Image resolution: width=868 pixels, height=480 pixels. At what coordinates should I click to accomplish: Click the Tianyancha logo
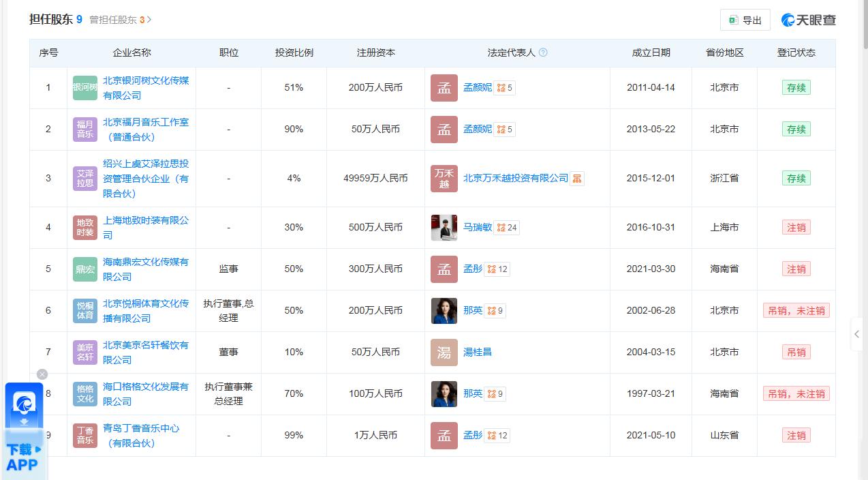click(809, 20)
